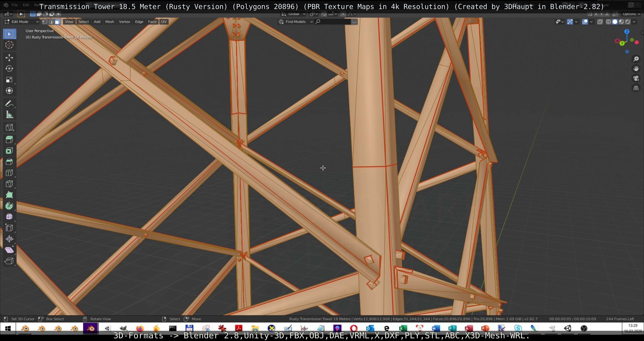Select the Inset Faces tool
This screenshot has width=644, height=341.
click(x=10, y=151)
